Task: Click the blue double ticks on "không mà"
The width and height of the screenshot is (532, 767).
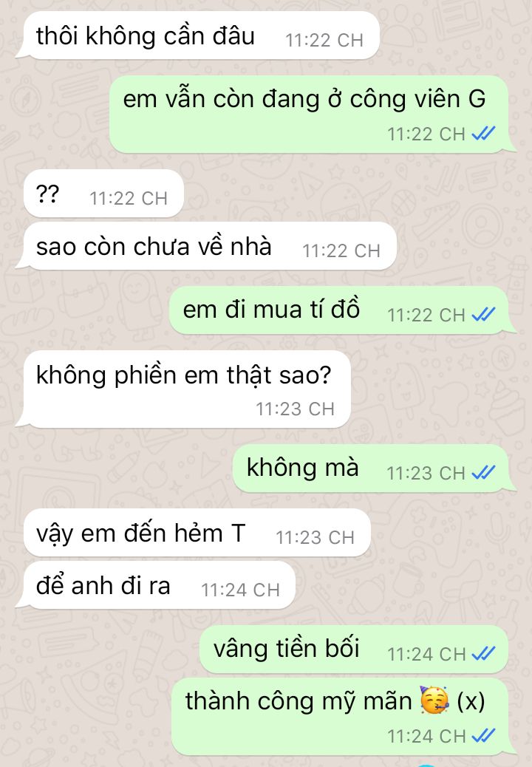Action: [x=483, y=472]
